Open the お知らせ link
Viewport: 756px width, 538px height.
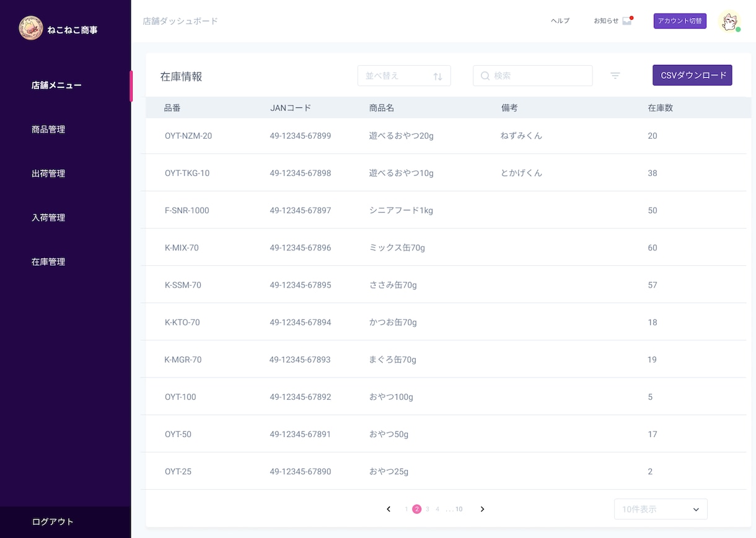coord(606,21)
